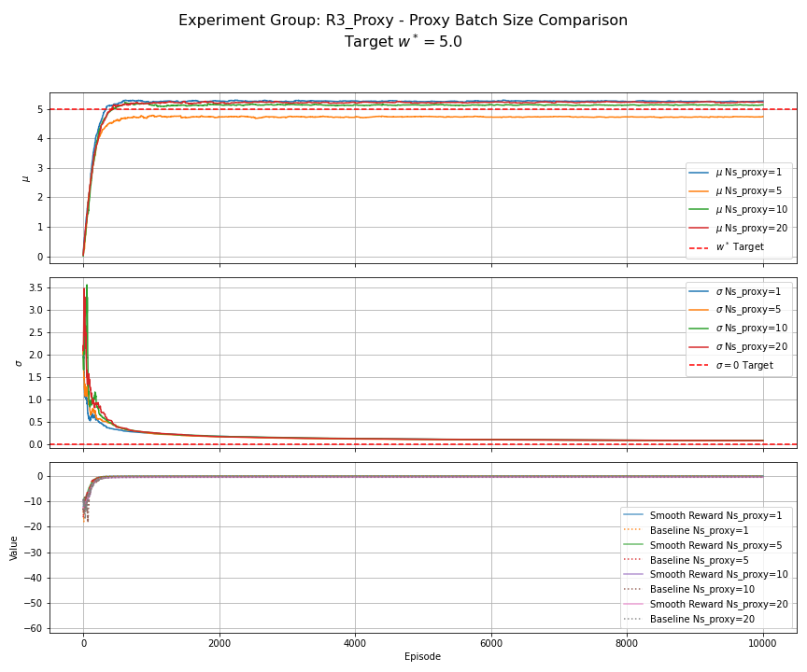Viewport: 807px width, 672px height.
Task: Click the σ axis tick label '3.5'
Action: [x=36, y=287]
